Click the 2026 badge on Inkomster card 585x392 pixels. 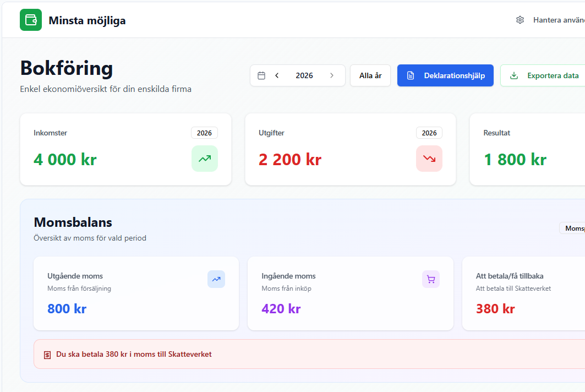point(204,133)
